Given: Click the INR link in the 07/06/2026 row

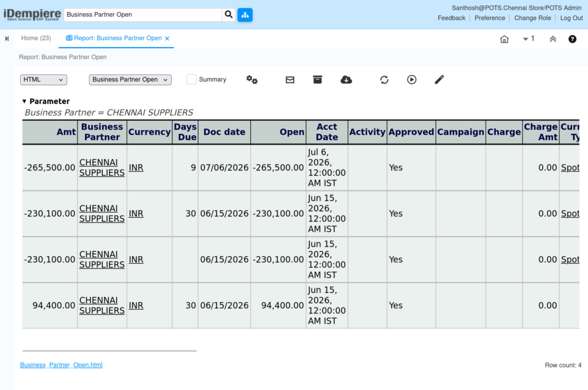Looking at the screenshot, I should [x=136, y=168].
